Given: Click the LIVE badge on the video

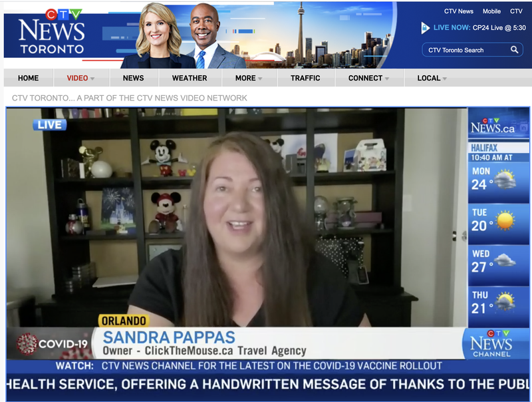Looking at the screenshot, I should click(x=49, y=125).
